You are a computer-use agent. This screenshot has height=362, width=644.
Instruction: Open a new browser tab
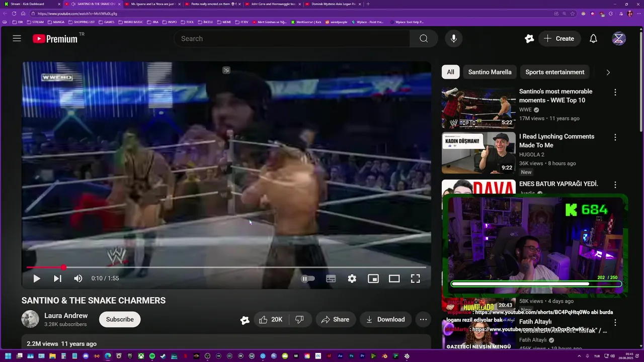[x=368, y=4]
